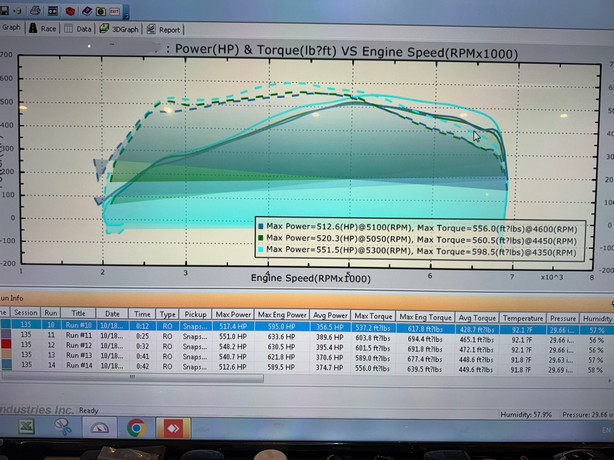This screenshot has height=460, width=614.
Task: Click the gauge dyno app taskbar icon
Action: point(98,426)
